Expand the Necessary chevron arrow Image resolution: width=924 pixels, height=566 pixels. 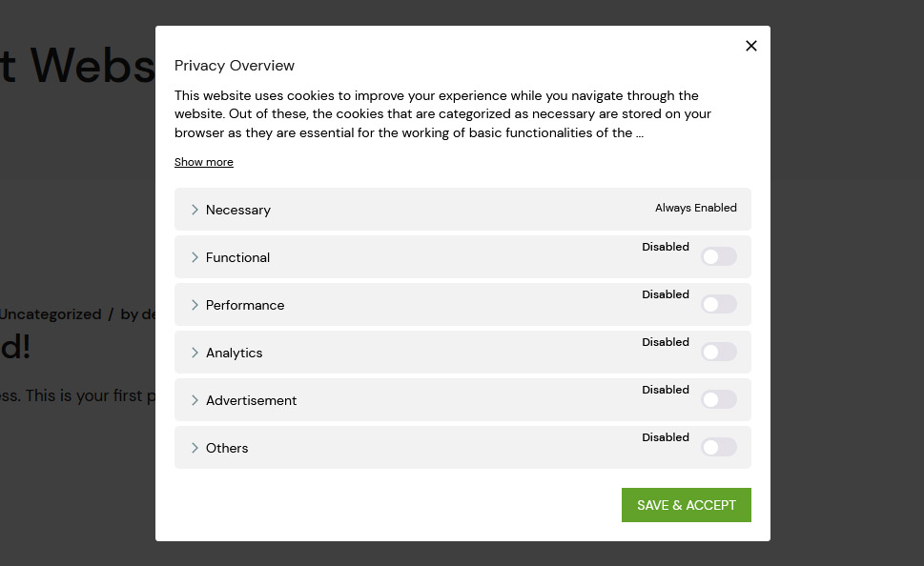coord(195,210)
